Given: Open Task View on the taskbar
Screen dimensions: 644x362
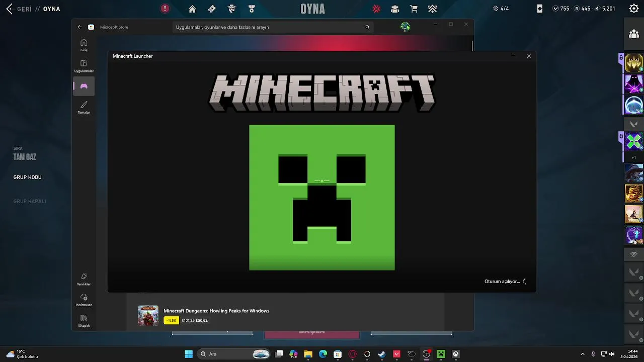Looking at the screenshot, I should point(279,354).
